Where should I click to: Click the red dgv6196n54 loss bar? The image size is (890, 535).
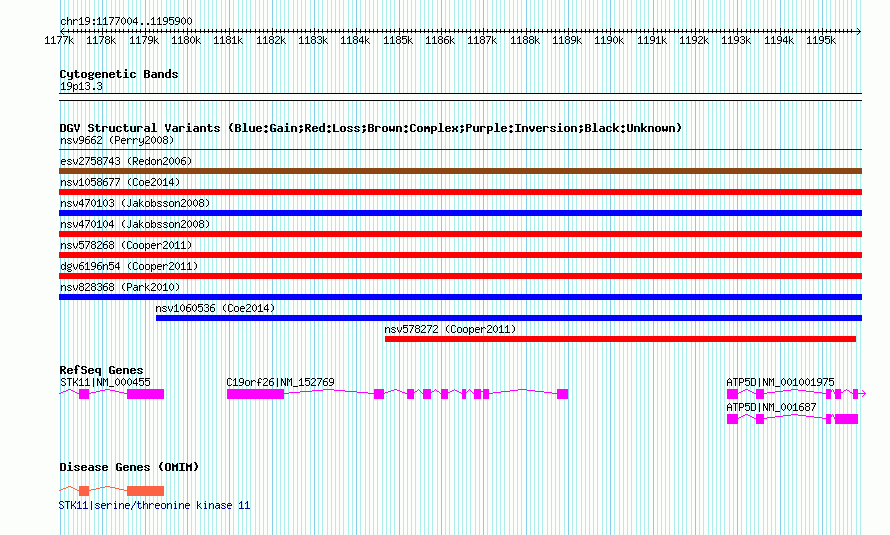tap(460, 276)
